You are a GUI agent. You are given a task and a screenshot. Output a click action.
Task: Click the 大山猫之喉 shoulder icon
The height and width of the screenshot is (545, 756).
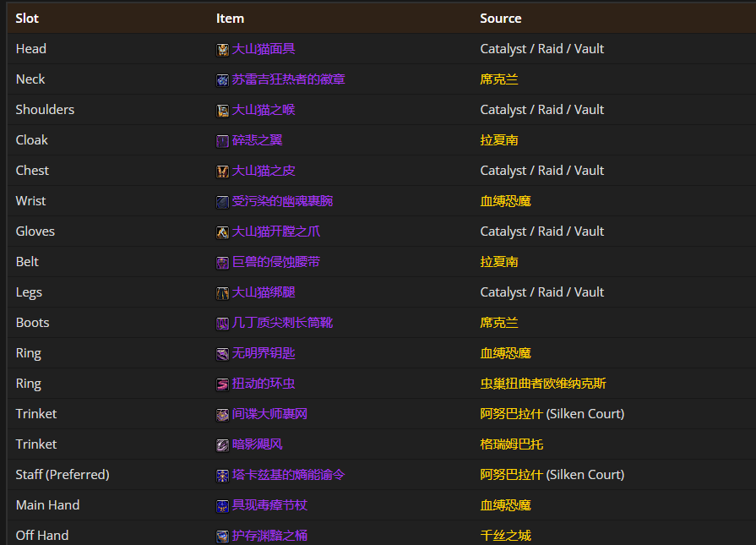pos(223,111)
